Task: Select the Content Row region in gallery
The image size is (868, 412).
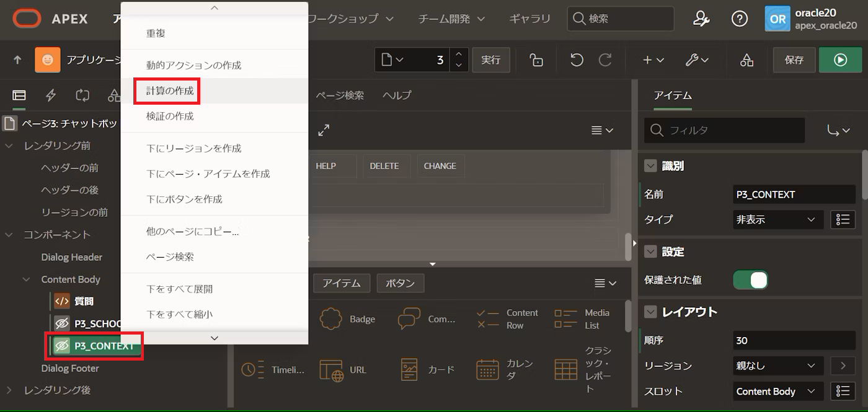Action: [507, 319]
